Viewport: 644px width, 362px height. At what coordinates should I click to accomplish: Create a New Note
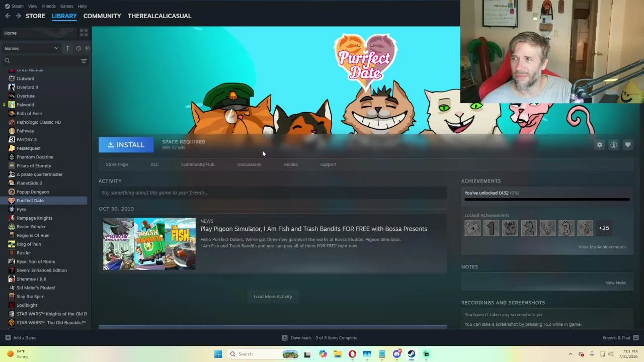coord(615,283)
